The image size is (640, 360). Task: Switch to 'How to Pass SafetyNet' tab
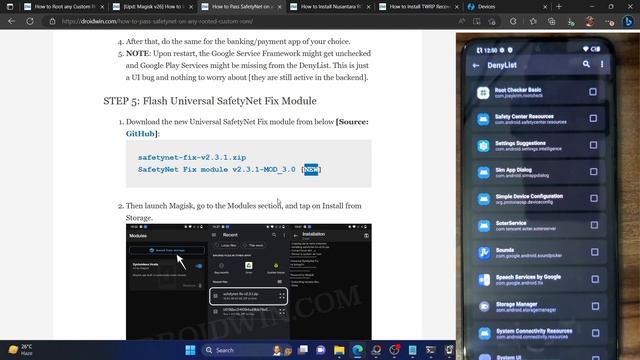coord(241,7)
